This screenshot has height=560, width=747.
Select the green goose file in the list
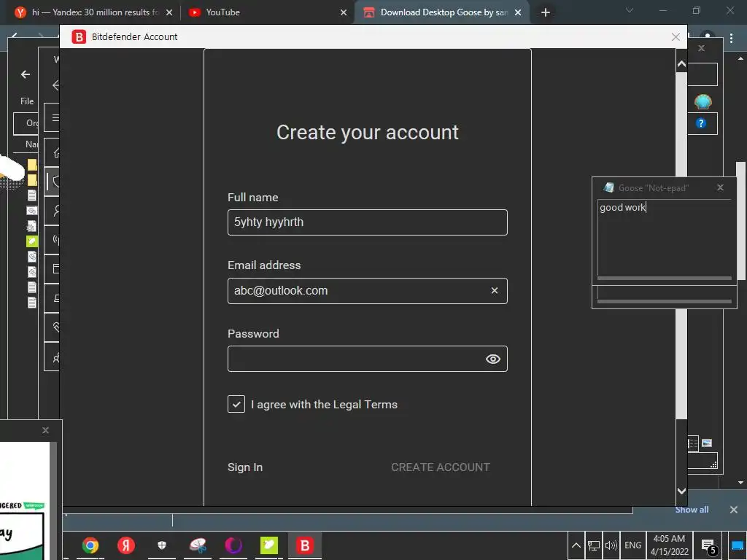[32, 241]
